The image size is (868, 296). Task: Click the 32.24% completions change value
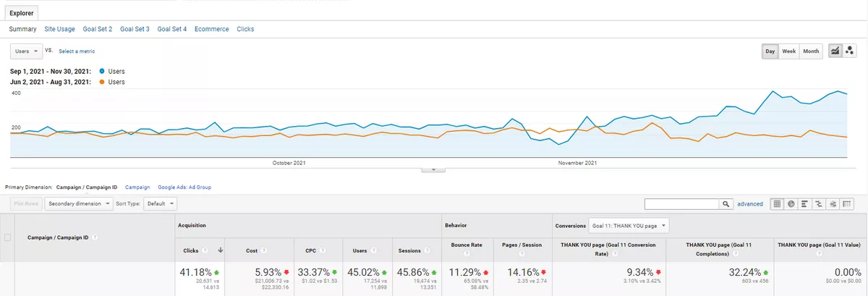point(744,272)
